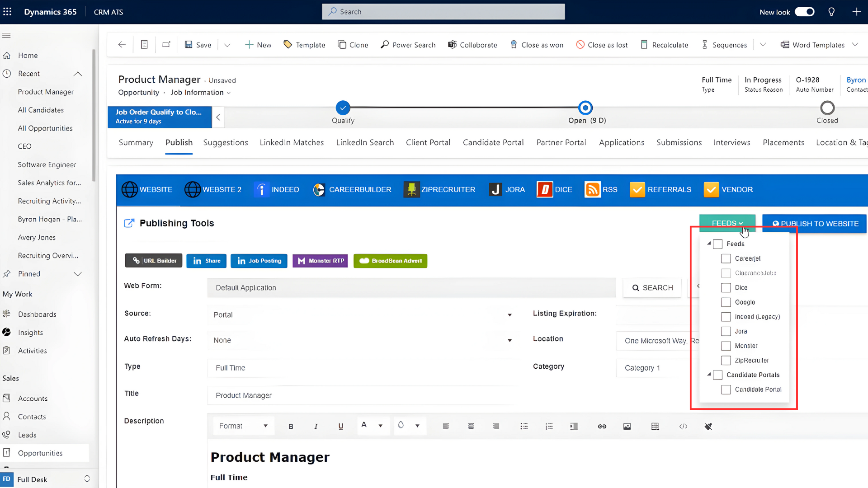Viewport: 868px width, 488px height.
Task: Check the ZipRecruiter feed checkbox
Action: pyautogui.click(x=726, y=360)
